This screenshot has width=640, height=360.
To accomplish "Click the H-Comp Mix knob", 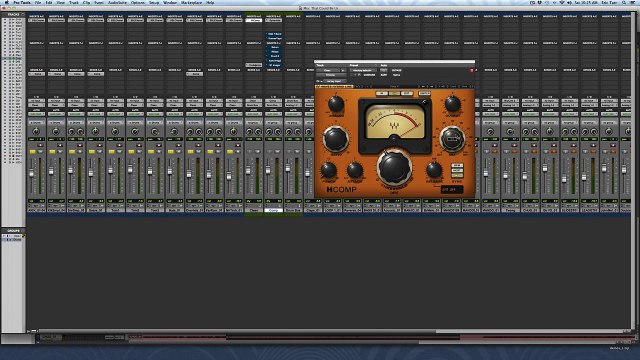I will 452,138.
